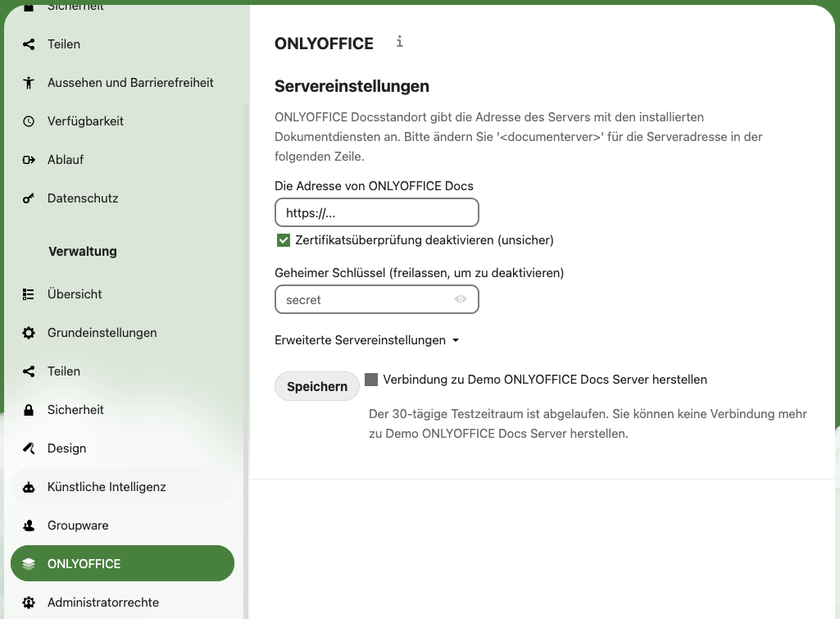Go to the Groupware settings section

122,526
